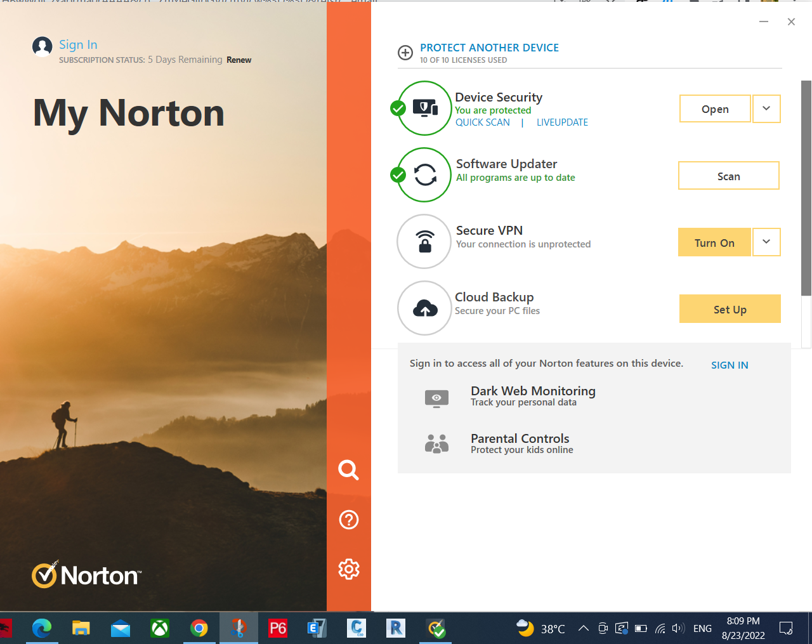Open Mail app from the taskbar
812x644 pixels.
click(121, 628)
